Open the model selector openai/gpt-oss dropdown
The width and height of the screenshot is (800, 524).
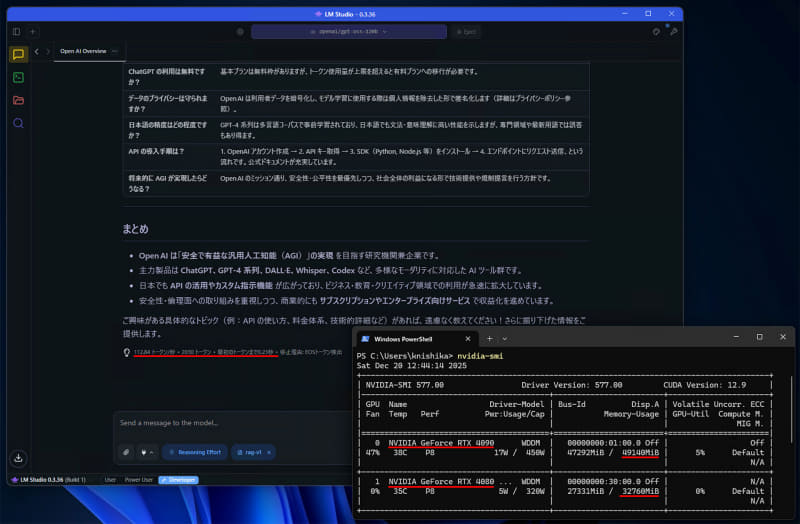point(349,32)
